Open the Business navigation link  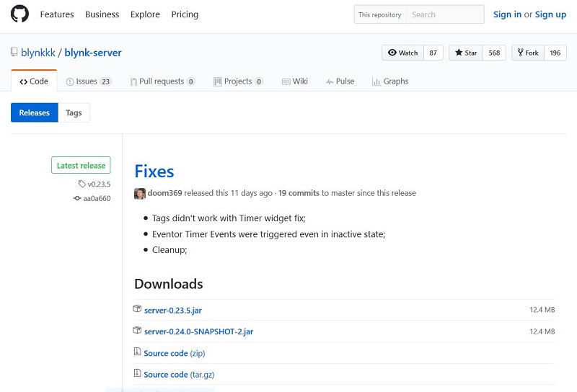coord(102,14)
